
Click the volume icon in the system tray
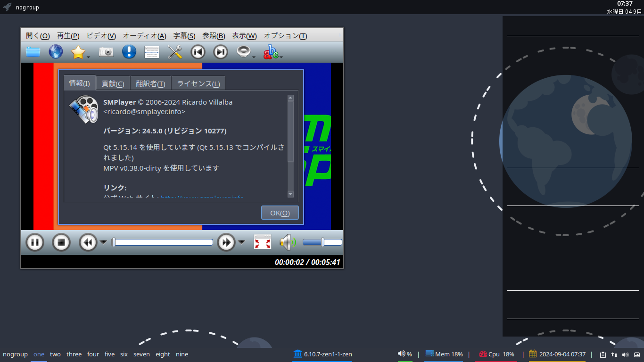click(x=626, y=354)
